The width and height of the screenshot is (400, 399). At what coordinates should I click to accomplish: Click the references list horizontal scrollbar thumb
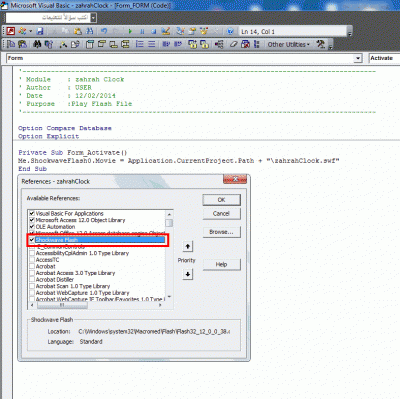coord(62,305)
